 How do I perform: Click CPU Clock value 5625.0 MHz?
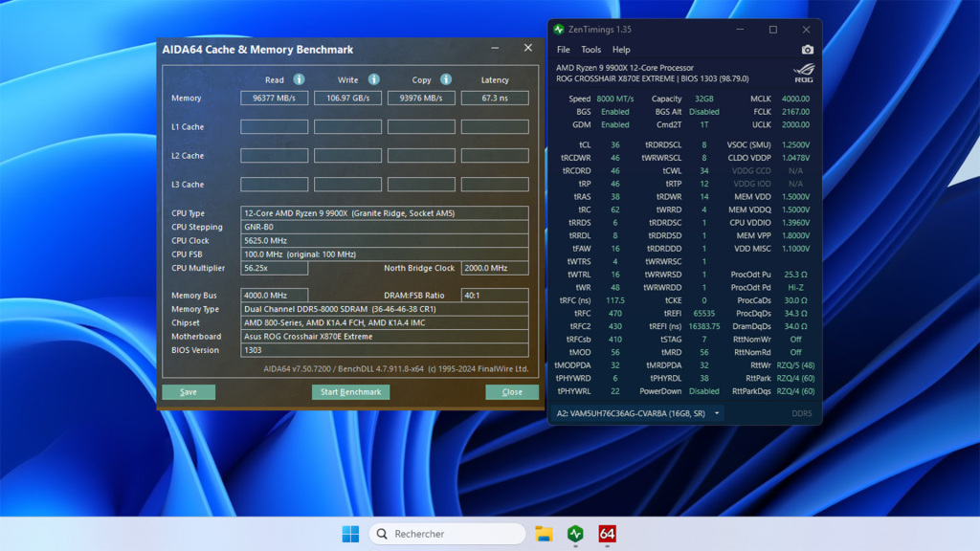[x=385, y=240]
